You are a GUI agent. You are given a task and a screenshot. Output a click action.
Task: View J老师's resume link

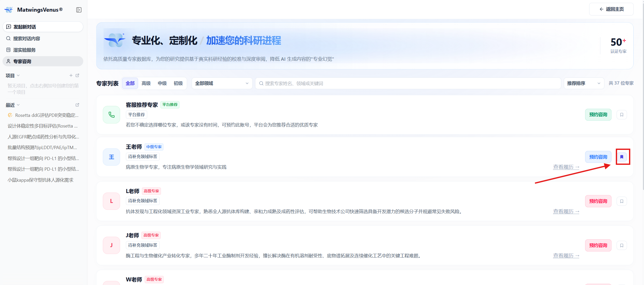coord(566,256)
